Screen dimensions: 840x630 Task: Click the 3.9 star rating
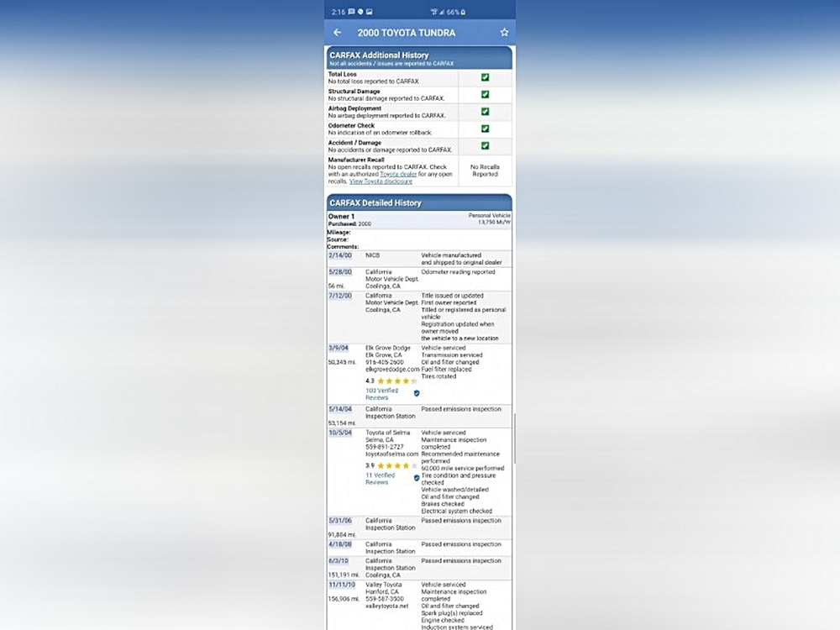[391, 466]
